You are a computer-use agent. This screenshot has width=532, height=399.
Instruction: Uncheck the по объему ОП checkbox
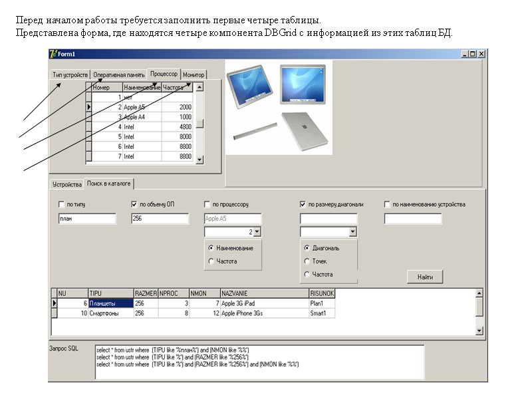(134, 204)
